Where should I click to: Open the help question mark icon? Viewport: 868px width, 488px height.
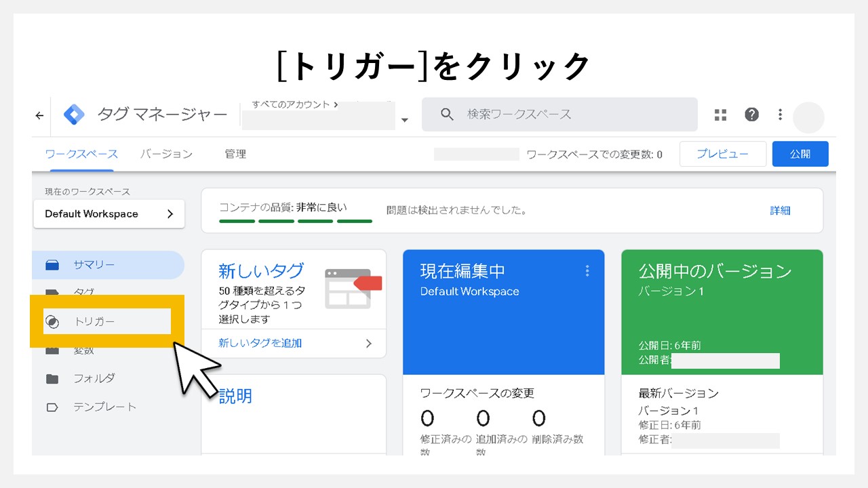(x=752, y=115)
